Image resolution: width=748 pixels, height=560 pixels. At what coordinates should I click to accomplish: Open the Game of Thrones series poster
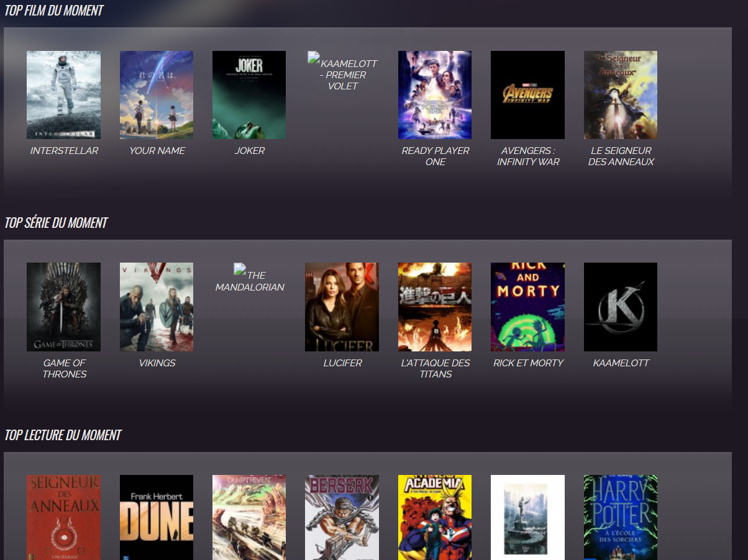(63, 307)
